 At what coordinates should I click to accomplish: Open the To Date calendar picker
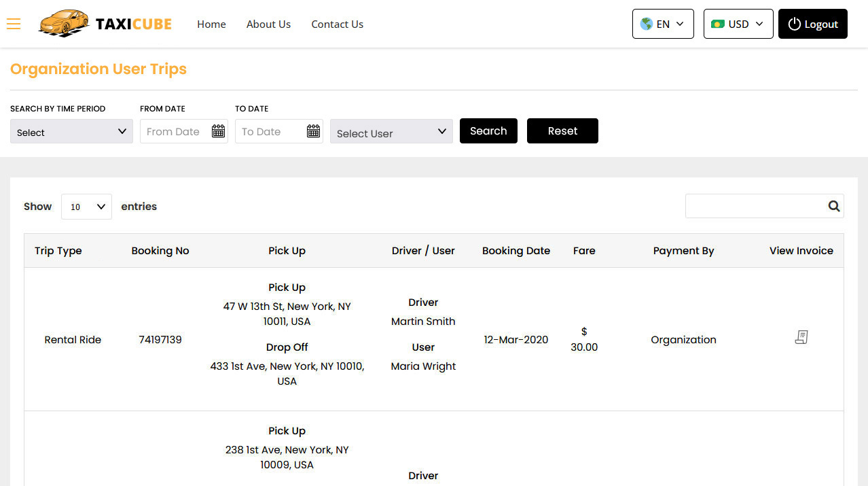(313, 131)
